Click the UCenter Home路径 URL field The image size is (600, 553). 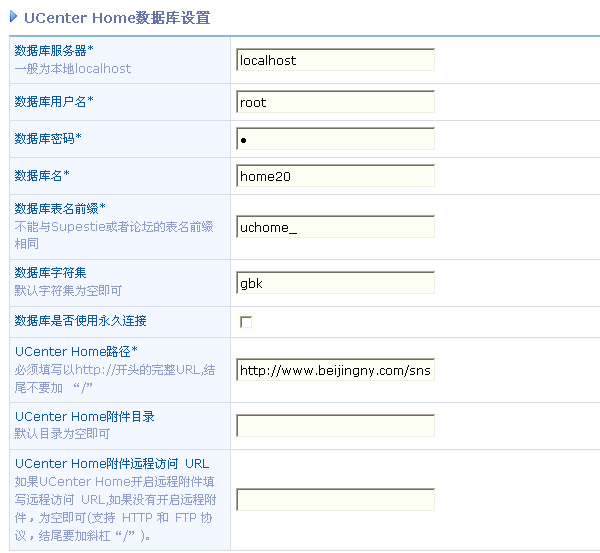335,371
